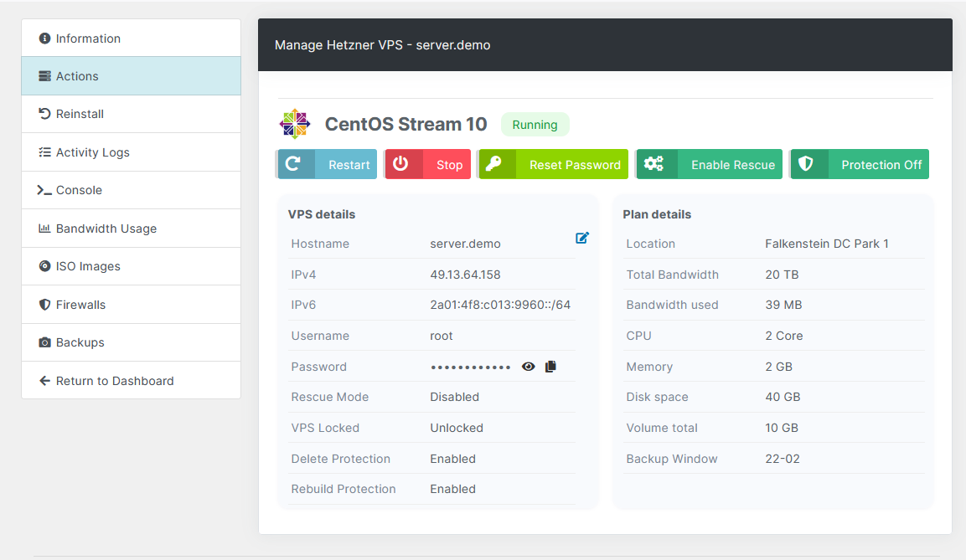Open the Bandwidth Usage menu item
This screenshot has height=560, width=966.
[x=132, y=229]
